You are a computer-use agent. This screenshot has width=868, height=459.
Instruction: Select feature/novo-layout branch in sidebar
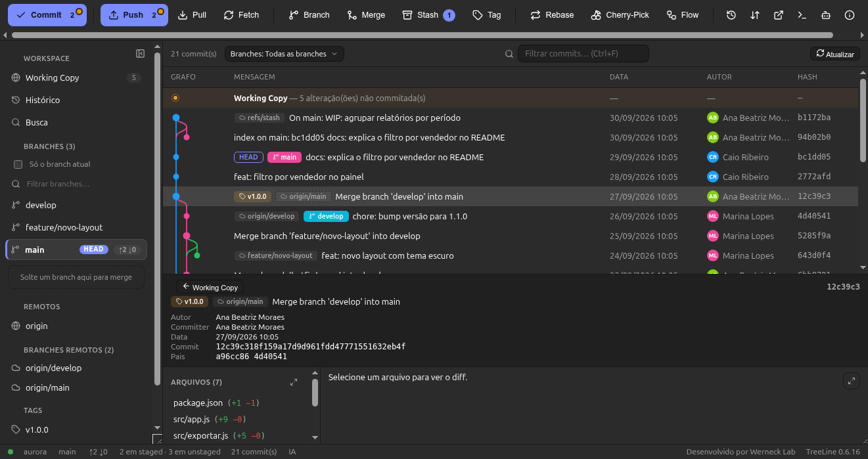[76, 227]
